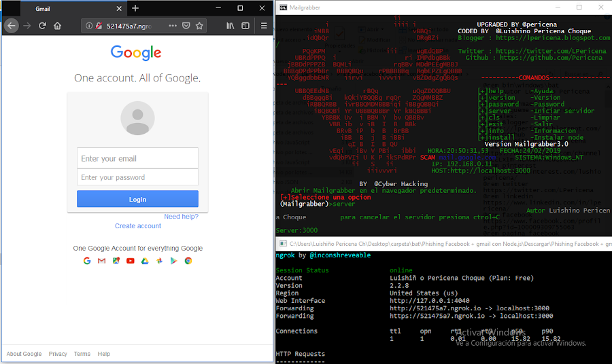Click the Google G product icon
Image resolution: width=612 pixels, height=364 pixels.
pos(87,261)
